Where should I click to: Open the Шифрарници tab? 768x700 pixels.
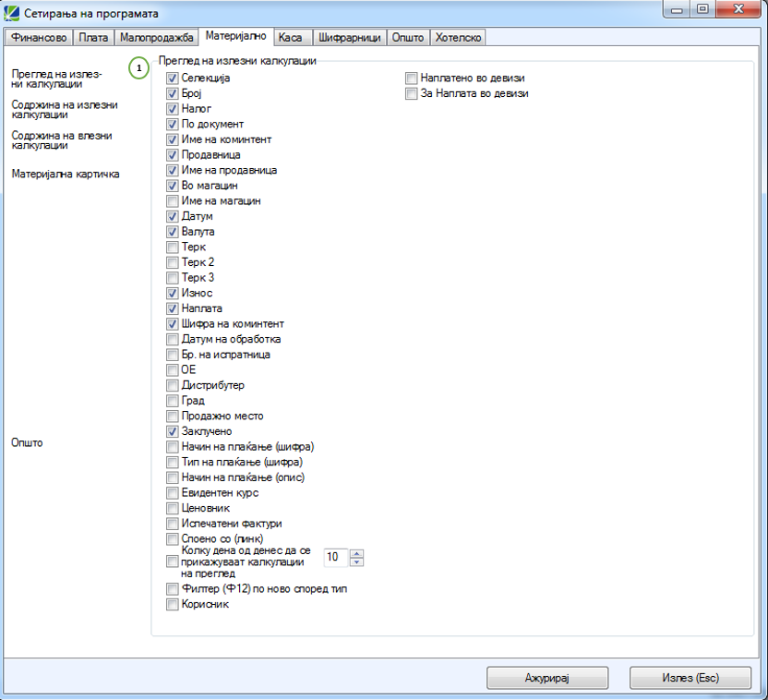[x=348, y=38]
